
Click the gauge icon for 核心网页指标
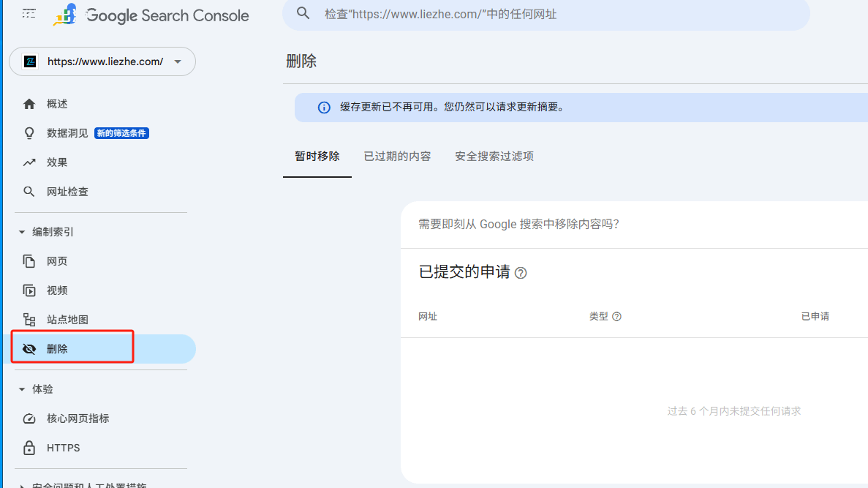[29, 418]
